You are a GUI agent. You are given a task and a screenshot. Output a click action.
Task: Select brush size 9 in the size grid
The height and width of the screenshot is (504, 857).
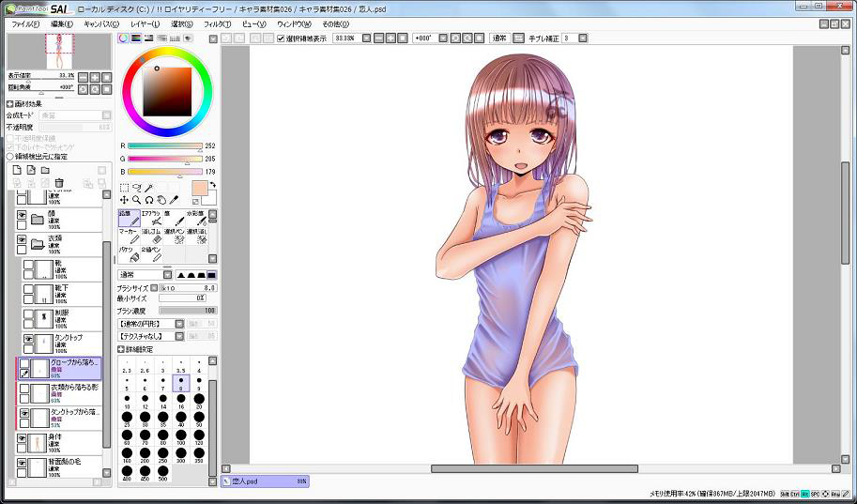(199, 384)
